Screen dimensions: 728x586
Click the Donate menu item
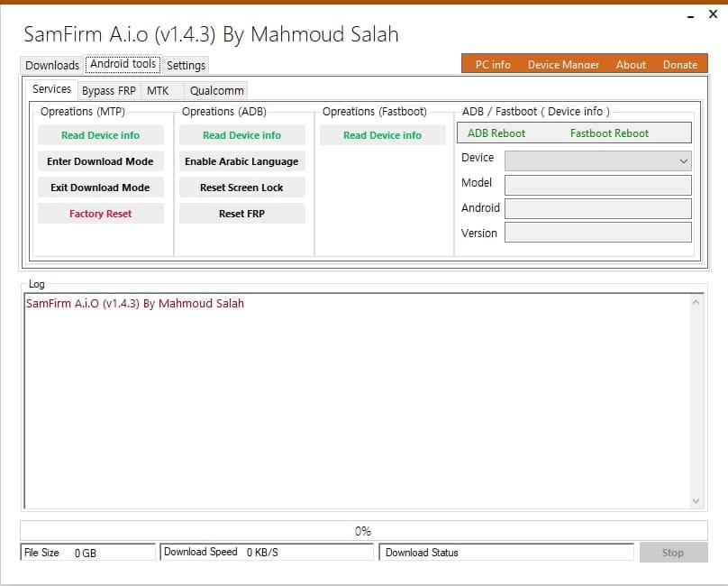click(679, 65)
